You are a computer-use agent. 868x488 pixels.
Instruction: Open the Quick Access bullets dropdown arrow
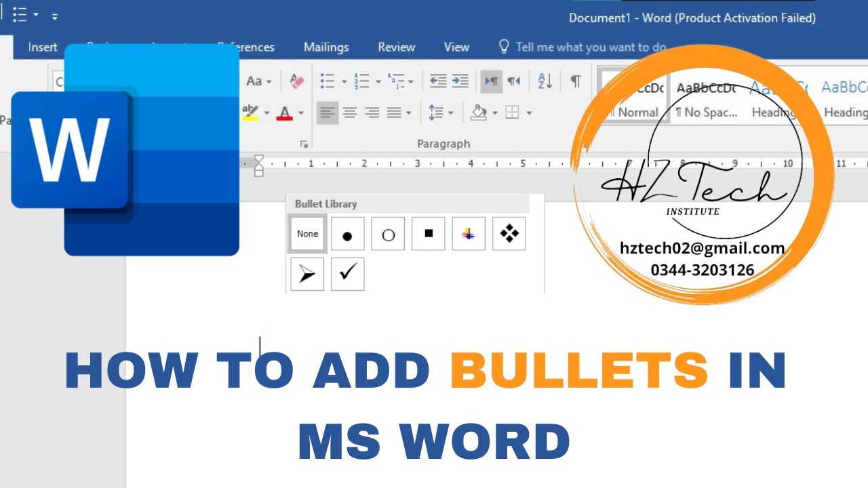click(x=35, y=15)
